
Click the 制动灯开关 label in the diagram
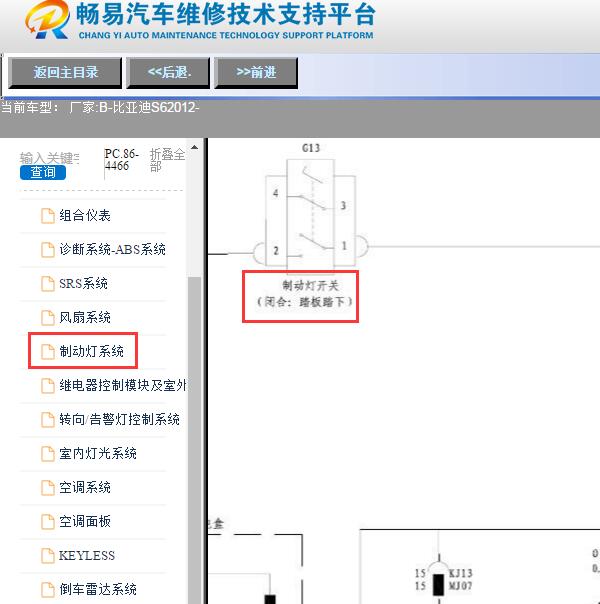point(310,286)
